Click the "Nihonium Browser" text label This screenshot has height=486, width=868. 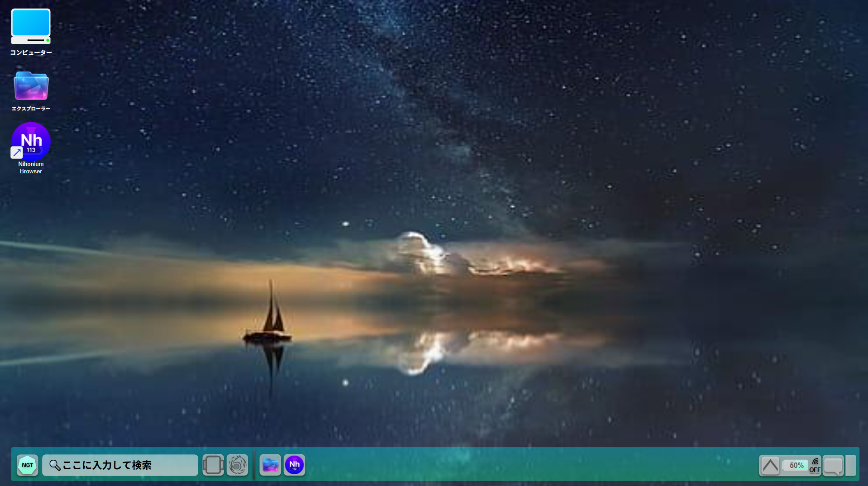coord(31,167)
